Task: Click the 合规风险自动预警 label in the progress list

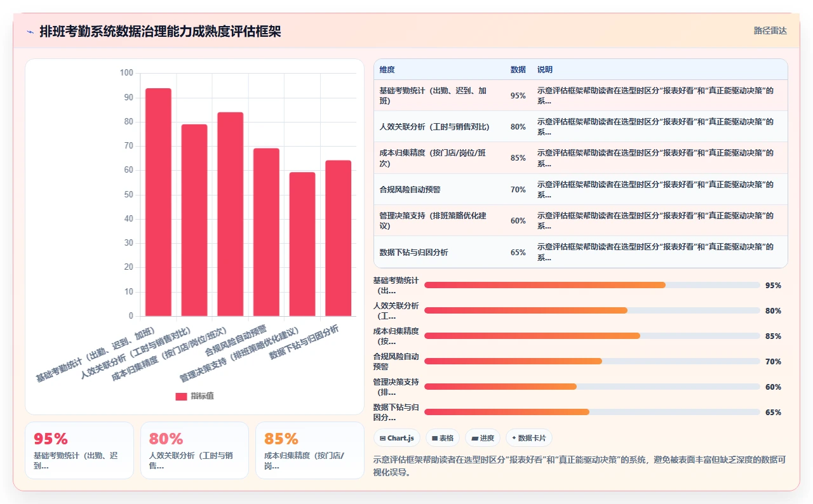Action: pos(396,361)
